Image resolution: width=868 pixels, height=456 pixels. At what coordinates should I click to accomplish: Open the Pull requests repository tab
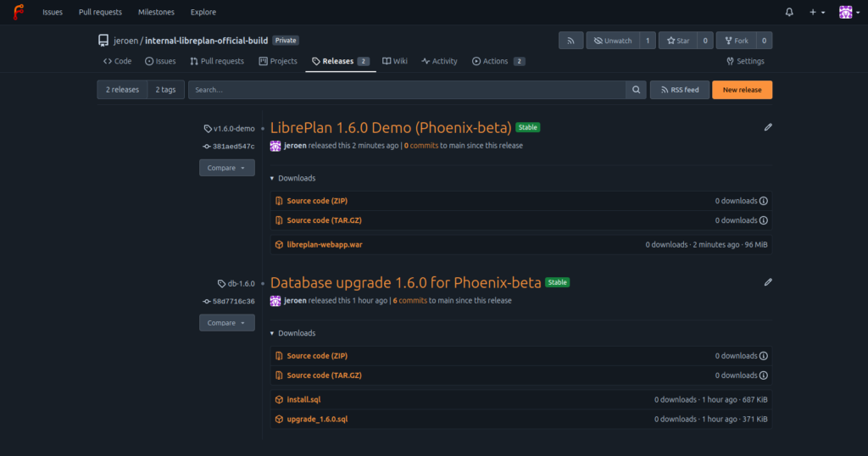217,61
